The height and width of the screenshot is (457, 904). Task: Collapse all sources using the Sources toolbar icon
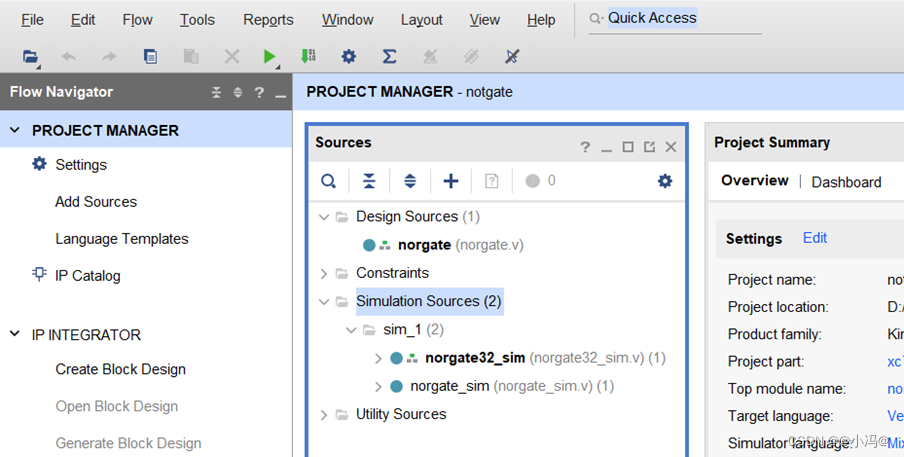[369, 181]
